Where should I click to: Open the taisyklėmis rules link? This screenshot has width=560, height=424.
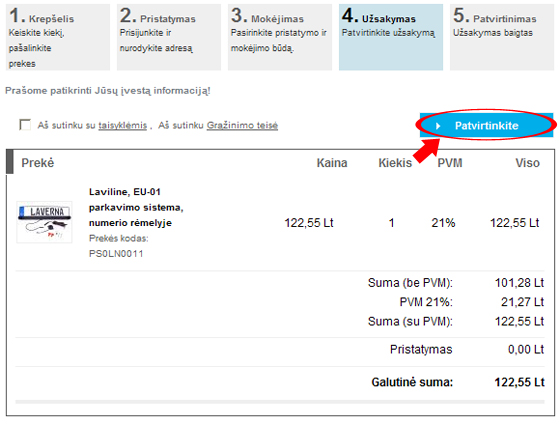[122, 125]
